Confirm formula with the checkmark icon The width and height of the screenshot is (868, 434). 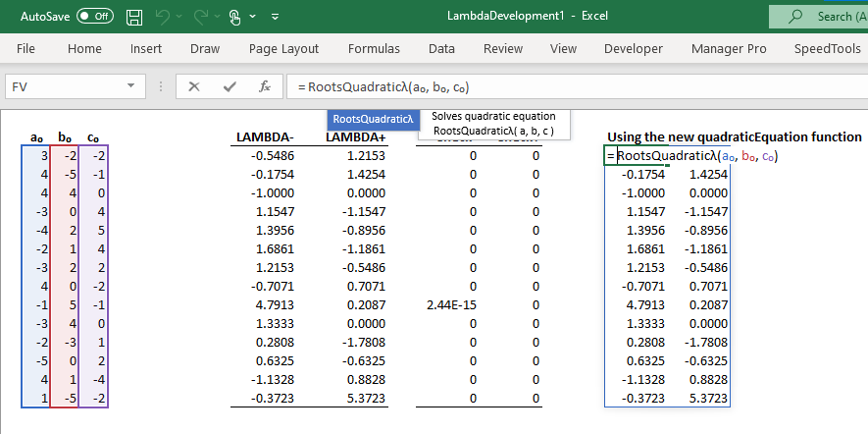click(x=230, y=86)
